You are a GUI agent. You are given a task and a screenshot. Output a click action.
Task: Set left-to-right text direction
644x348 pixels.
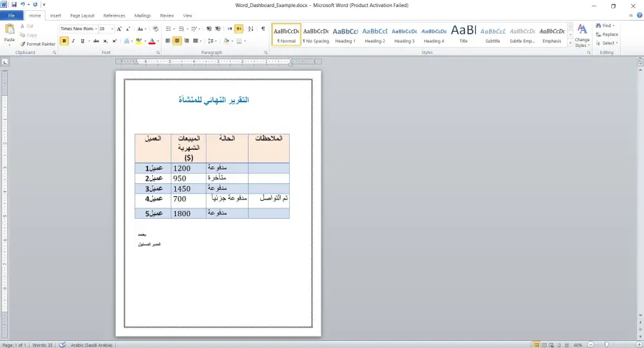tap(230, 29)
